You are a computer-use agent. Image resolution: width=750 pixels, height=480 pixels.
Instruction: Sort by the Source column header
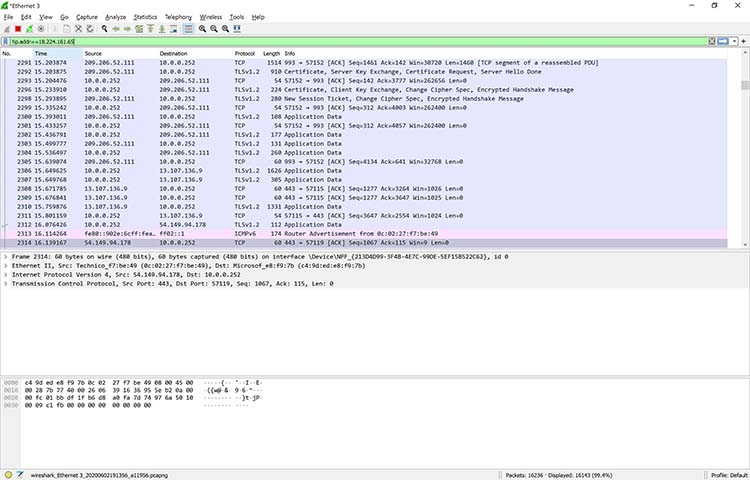(x=120, y=54)
